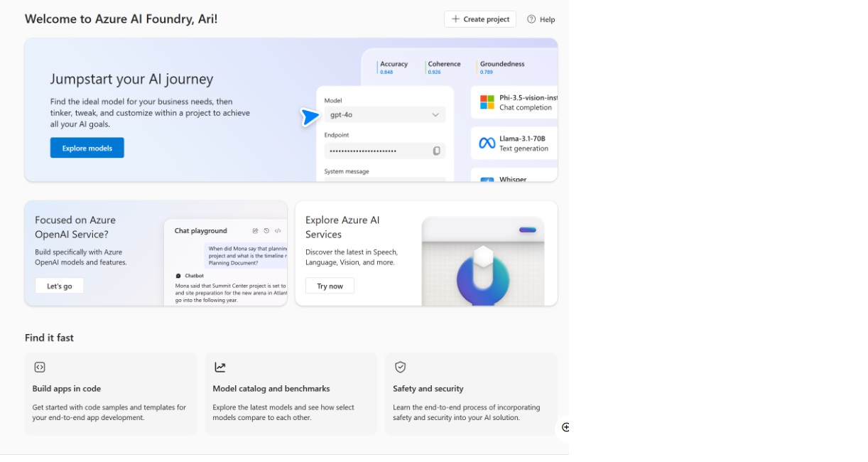This screenshot has height=462, width=868.
Task: Click the Whisper model entry
Action: [514, 176]
